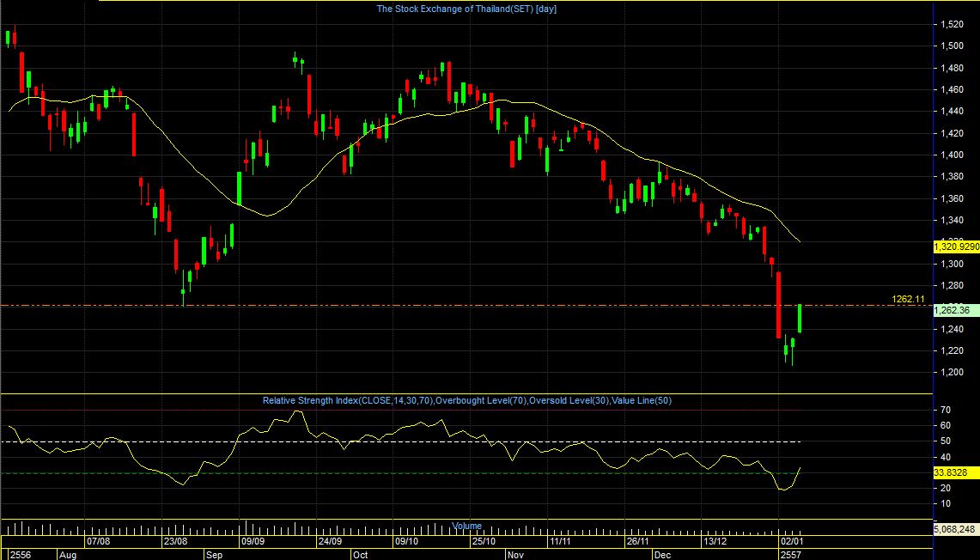The height and width of the screenshot is (560, 980).
Task: Click the RSI scale label '50'
Action: point(946,441)
